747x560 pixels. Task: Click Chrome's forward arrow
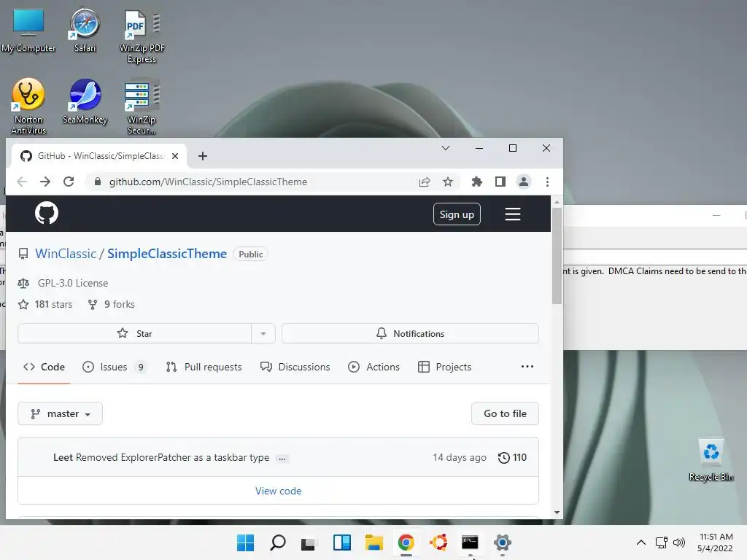(x=45, y=182)
